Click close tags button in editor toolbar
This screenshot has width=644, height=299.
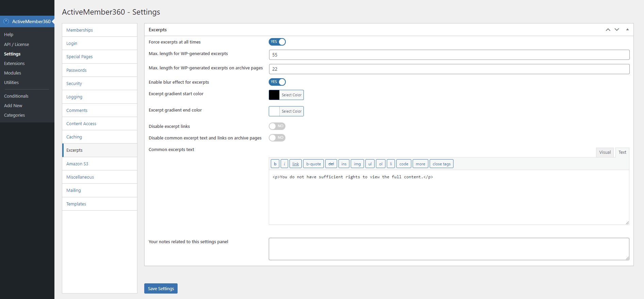pyautogui.click(x=442, y=164)
